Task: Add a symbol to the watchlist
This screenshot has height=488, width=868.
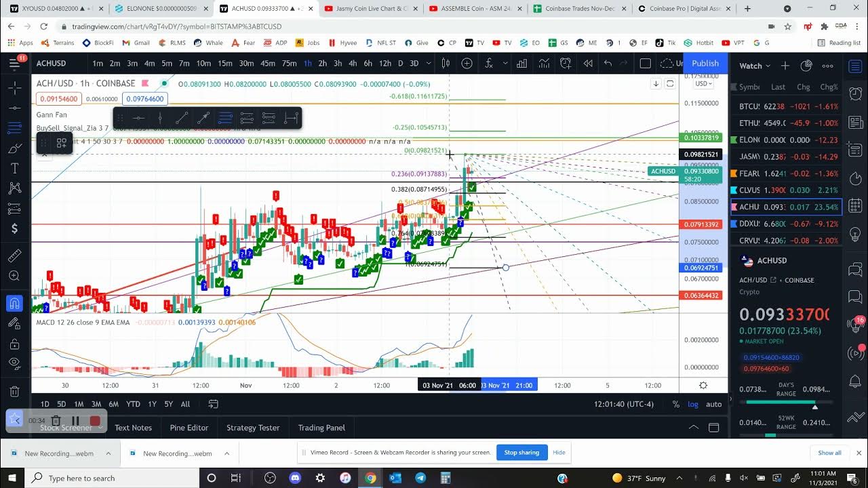Action: 785,66
